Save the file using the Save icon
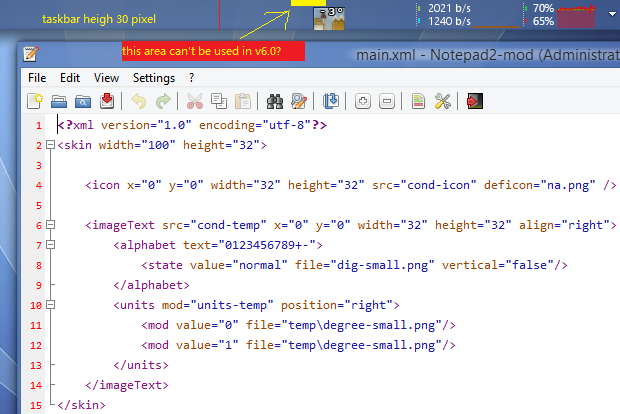Image resolution: width=620 pixels, height=414 pixels. (x=106, y=101)
